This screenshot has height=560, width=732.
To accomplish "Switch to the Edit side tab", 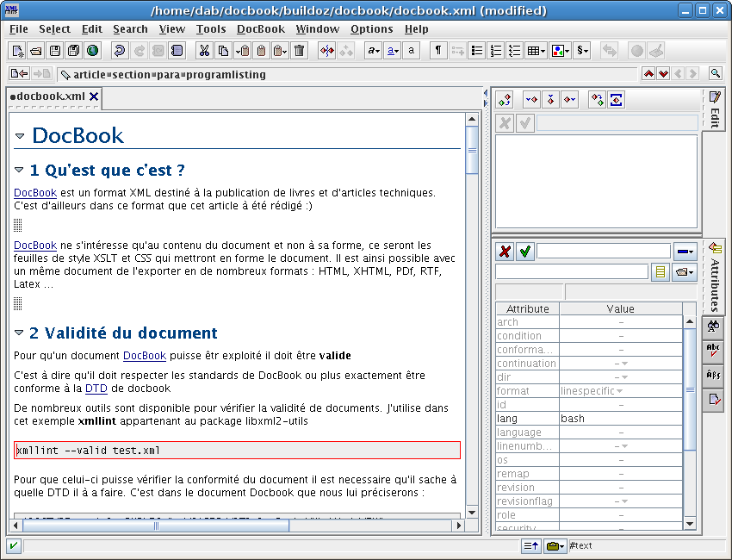I will tap(714, 109).
